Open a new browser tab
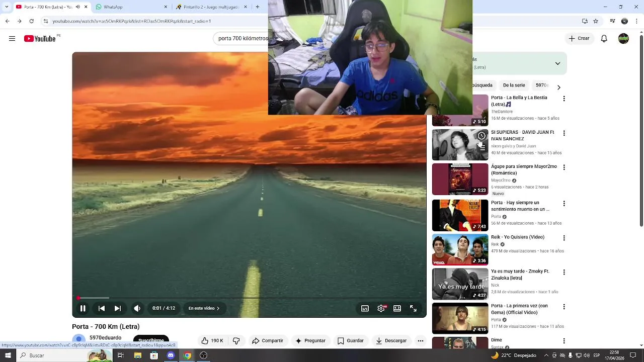The width and height of the screenshot is (644, 362). (258, 7)
